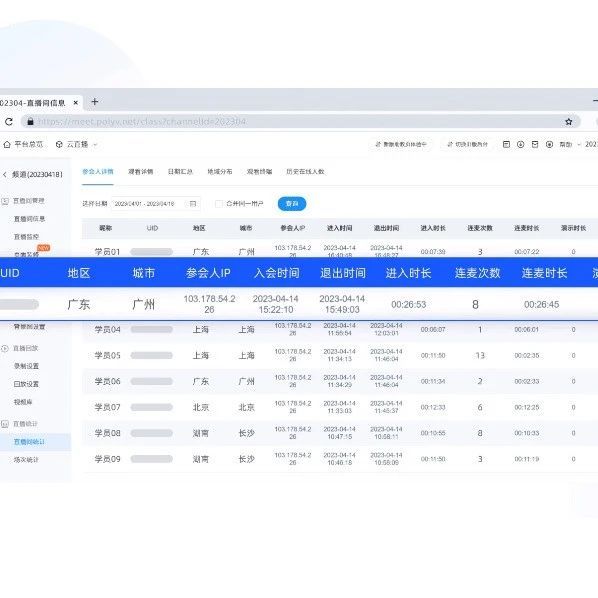
Task: Click the lock icon in address bar
Action: 30,122
